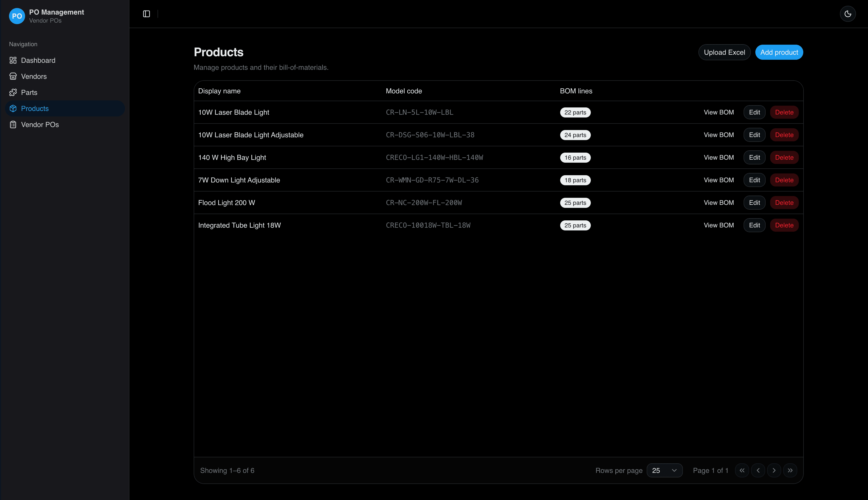Viewport: 868px width, 500px height.
Task: Click Display name column header
Action: 219,91
